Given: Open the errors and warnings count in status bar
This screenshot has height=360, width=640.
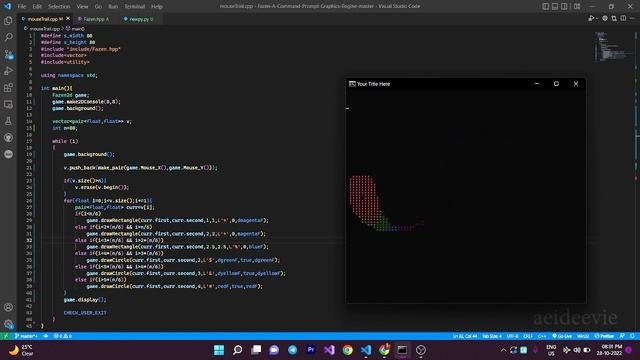Looking at the screenshot, I should (x=63, y=336).
